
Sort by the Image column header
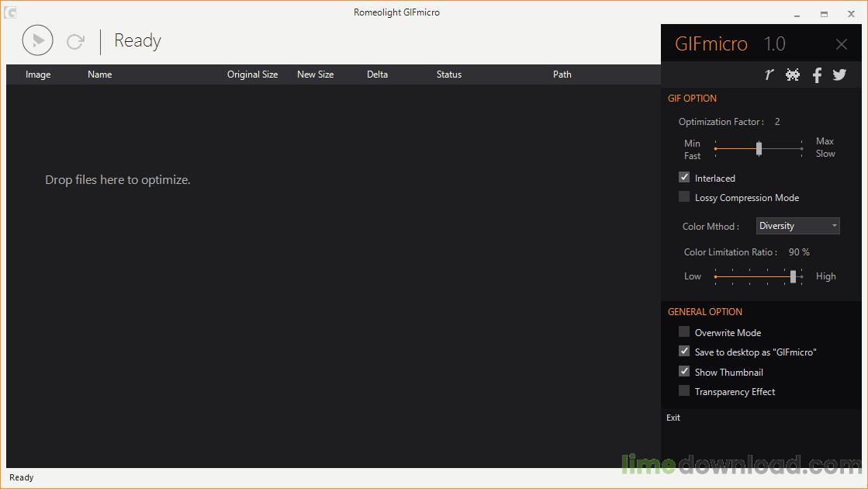pos(38,75)
